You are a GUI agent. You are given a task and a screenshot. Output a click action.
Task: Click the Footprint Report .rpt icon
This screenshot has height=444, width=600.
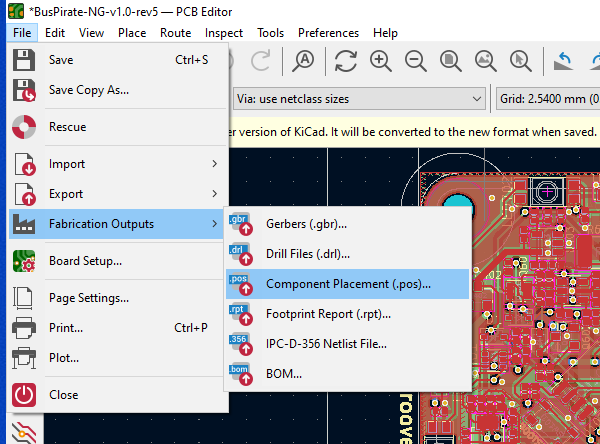click(241, 314)
